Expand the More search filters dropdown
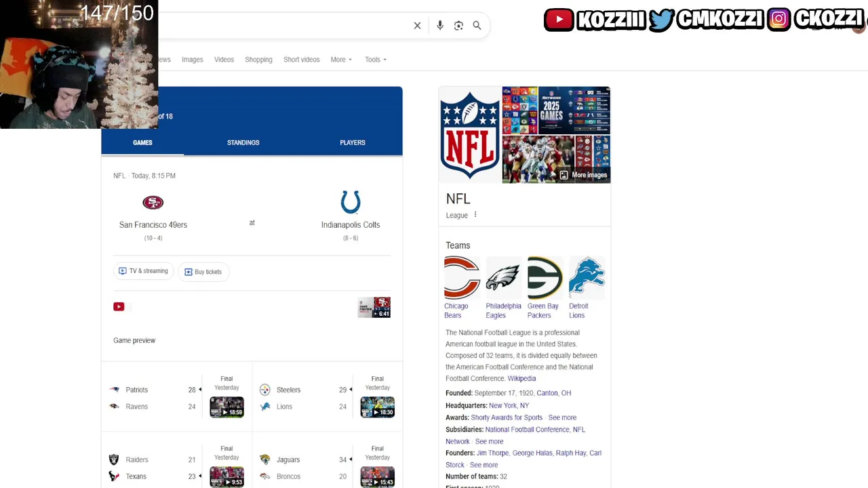This screenshot has width=868, height=488. coord(341,60)
